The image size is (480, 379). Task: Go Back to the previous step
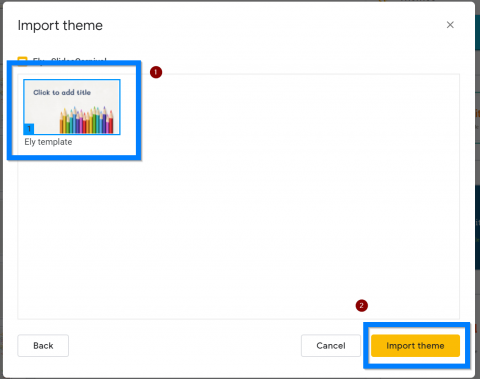pyautogui.click(x=43, y=346)
